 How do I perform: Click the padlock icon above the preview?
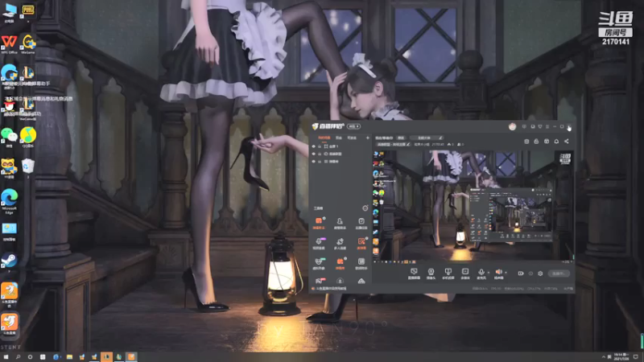[x=536, y=142]
